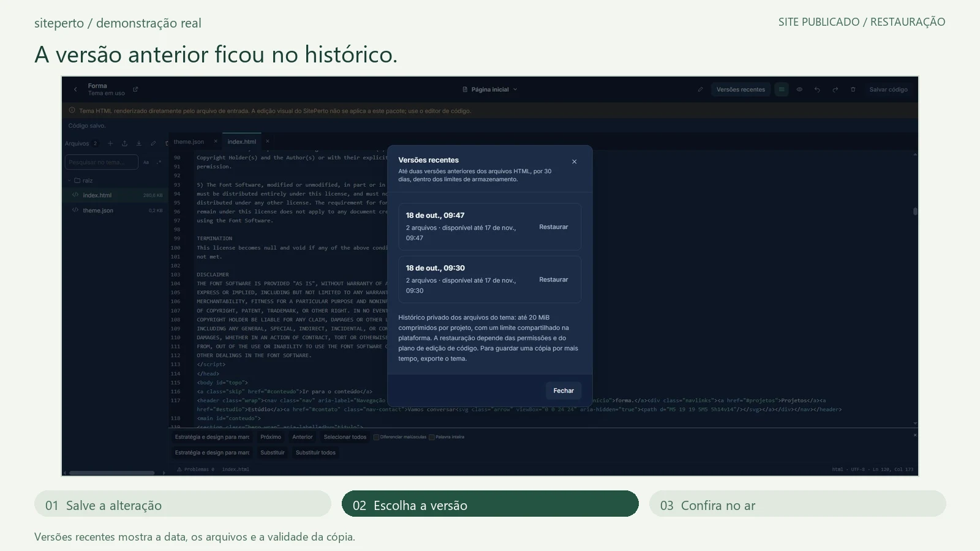Add a new file with plus icon

coord(110,143)
